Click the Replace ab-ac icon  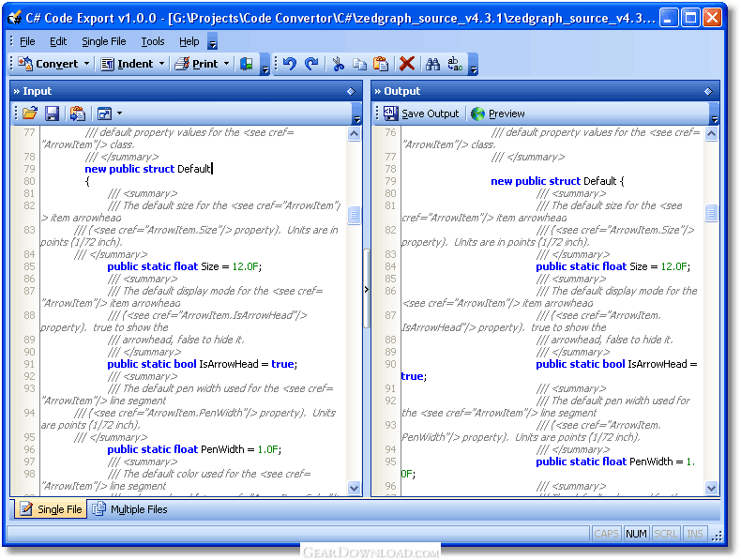pos(455,64)
